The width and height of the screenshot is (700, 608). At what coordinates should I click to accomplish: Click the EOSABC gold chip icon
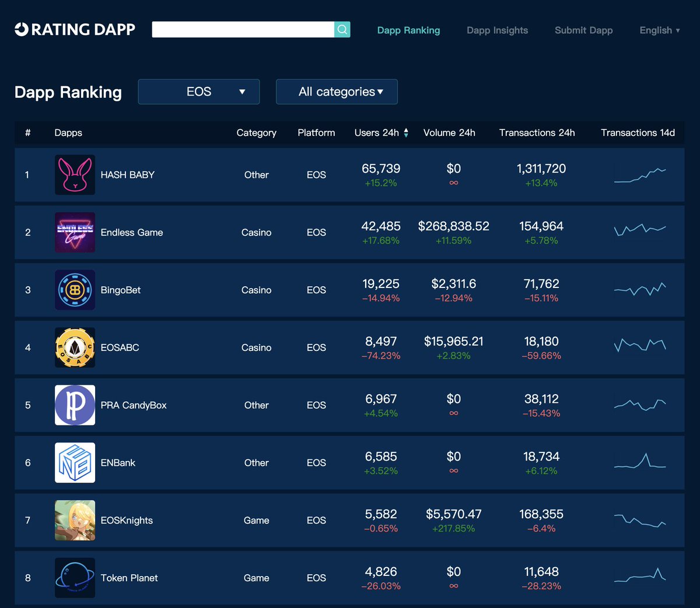(x=75, y=347)
